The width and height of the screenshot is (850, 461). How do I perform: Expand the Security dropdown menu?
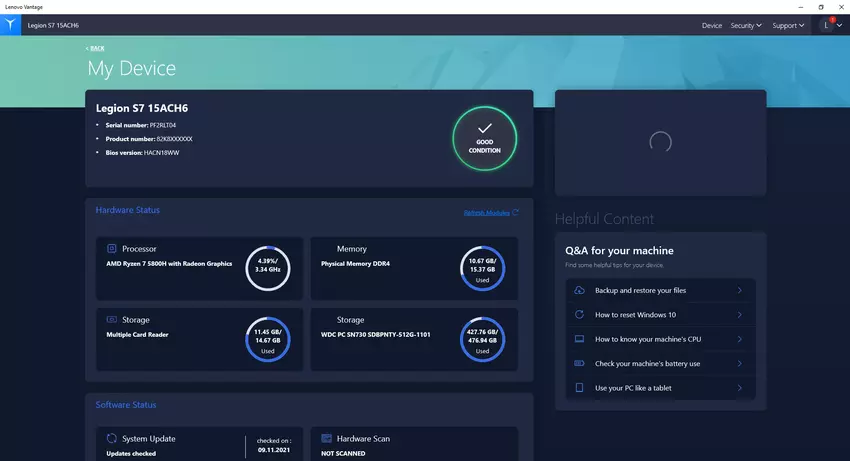746,25
